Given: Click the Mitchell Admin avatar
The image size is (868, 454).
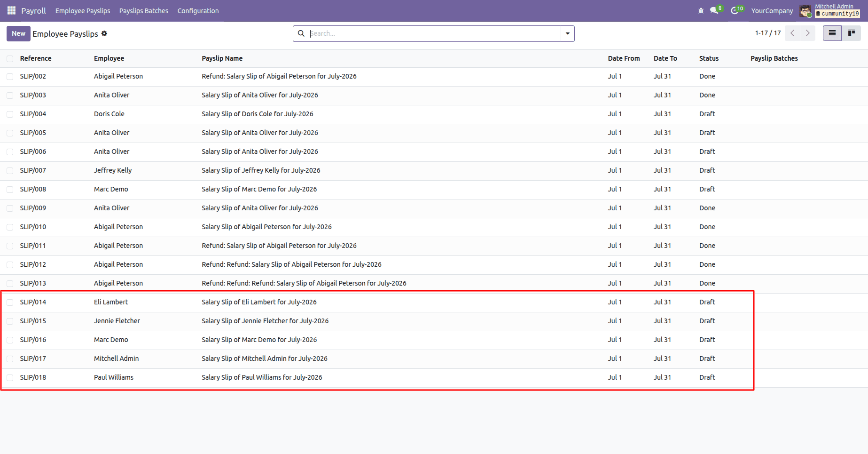Looking at the screenshot, I should point(805,11).
